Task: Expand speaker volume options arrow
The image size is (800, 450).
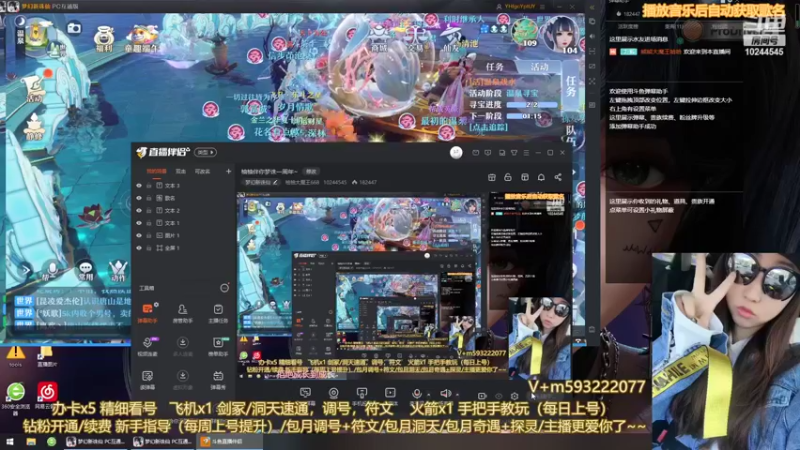Action: pyautogui.click(x=457, y=394)
